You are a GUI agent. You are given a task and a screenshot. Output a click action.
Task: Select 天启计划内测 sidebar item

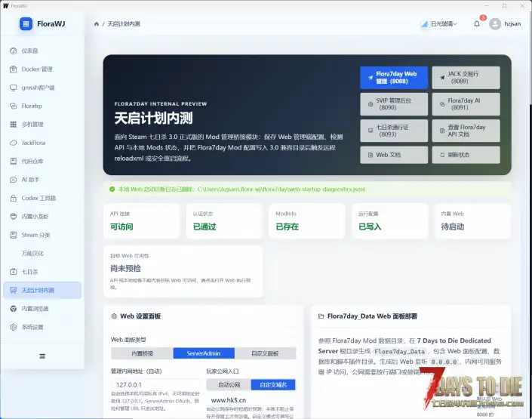coord(42,291)
